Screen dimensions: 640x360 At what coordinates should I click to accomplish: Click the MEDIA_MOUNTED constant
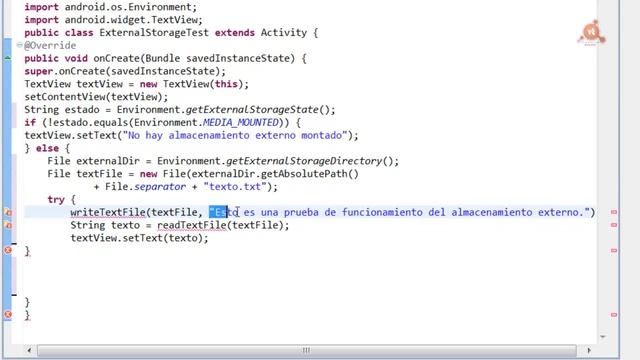pos(241,122)
